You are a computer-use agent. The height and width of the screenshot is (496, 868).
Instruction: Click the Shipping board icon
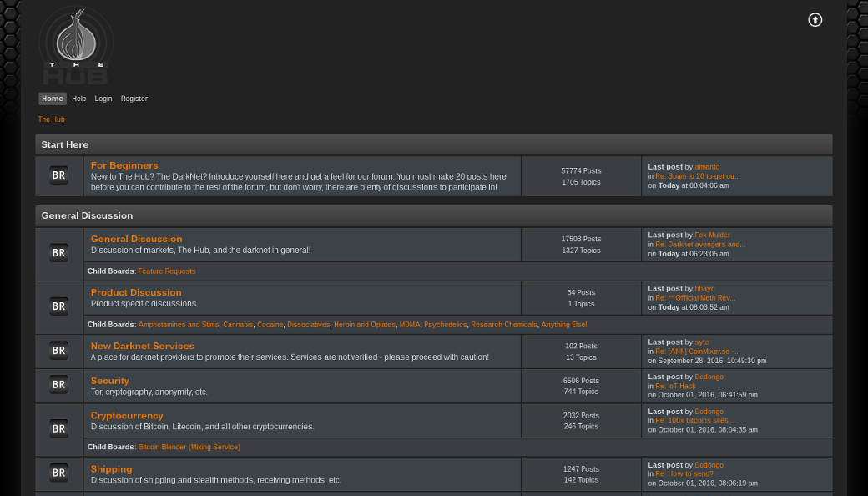(58, 473)
